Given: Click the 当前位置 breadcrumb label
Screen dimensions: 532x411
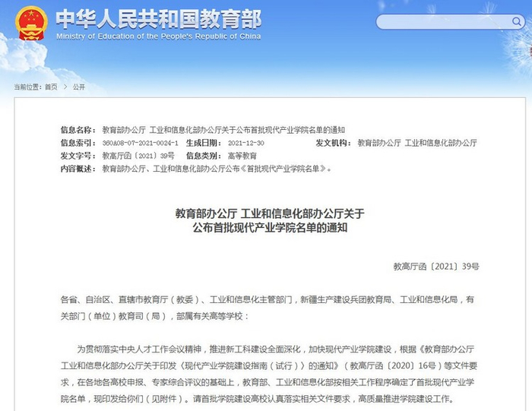Looking at the screenshot, I should point(27,87).
